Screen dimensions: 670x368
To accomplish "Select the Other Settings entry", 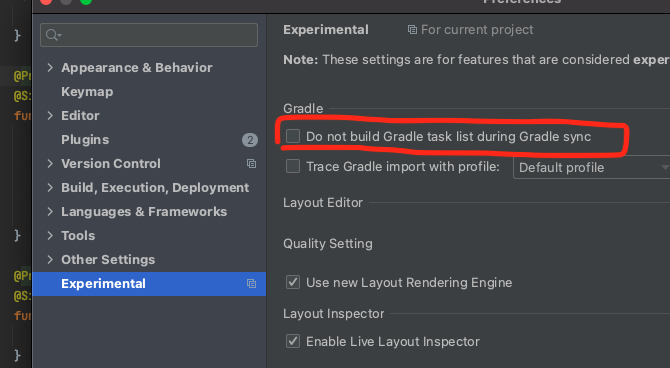I will [x=108, y=259].
